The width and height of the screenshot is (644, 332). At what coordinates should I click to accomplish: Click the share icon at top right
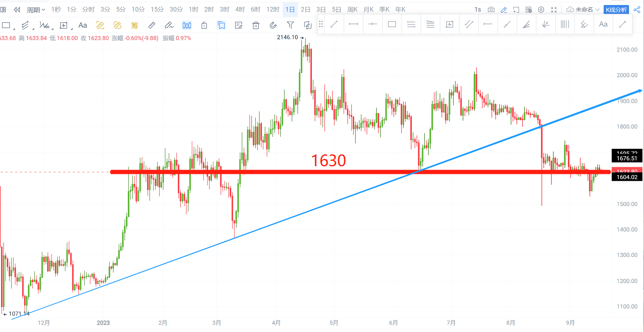(637, 10)
